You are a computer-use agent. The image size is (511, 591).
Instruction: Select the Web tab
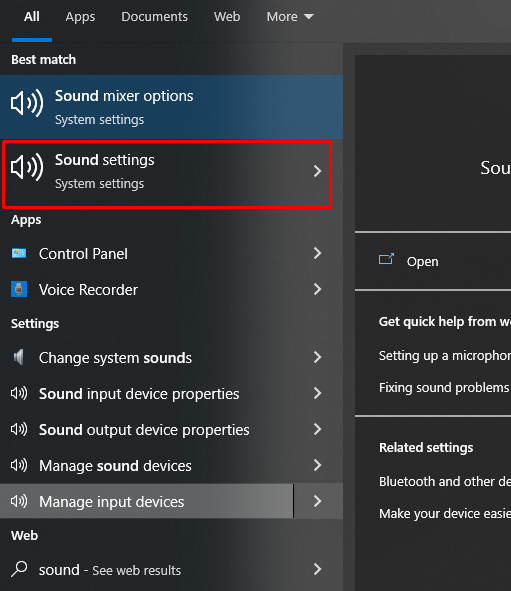point(227,17)
